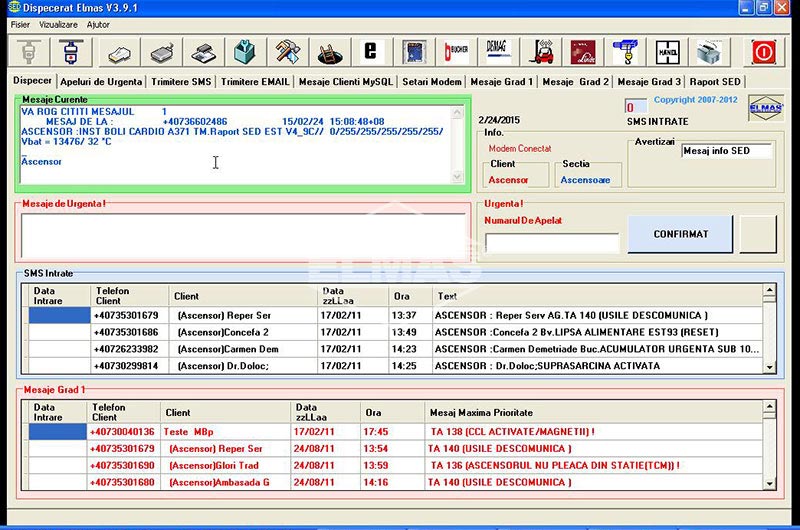Click sender number +40736602486 in Mesaje Curente
The image size is (800, 530).
195,121
